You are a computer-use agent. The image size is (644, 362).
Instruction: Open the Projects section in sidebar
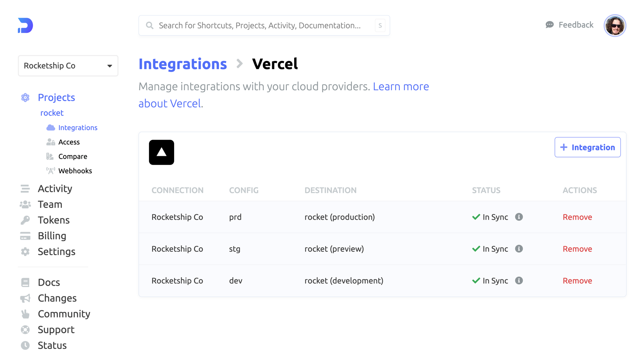(56, 97)
